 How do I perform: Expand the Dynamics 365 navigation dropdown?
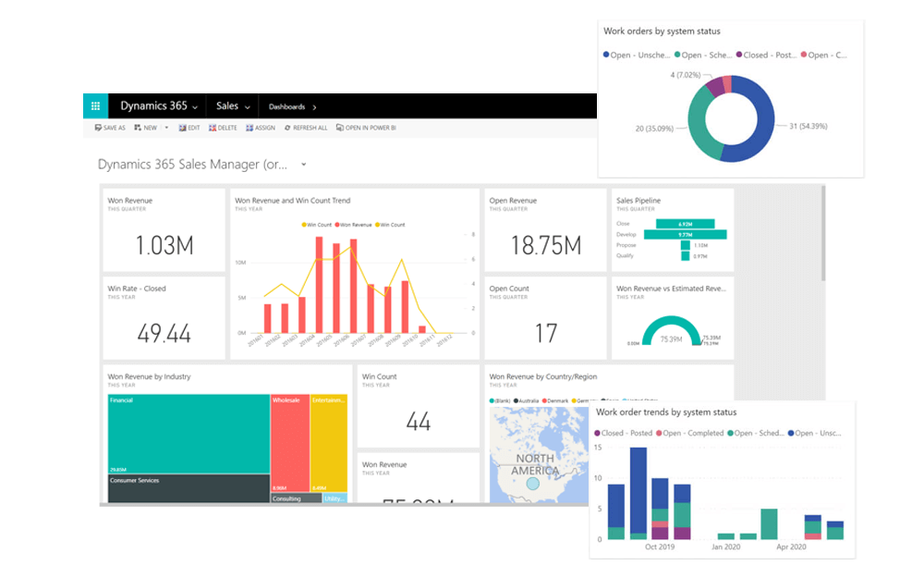[195, 107]
